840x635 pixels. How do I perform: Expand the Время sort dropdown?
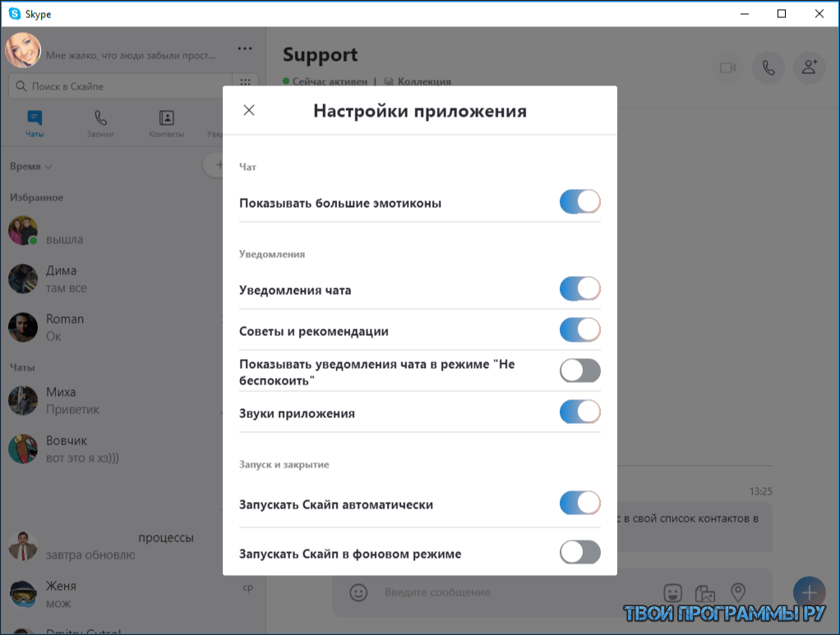pyautogui.click(x=31, y=166)
